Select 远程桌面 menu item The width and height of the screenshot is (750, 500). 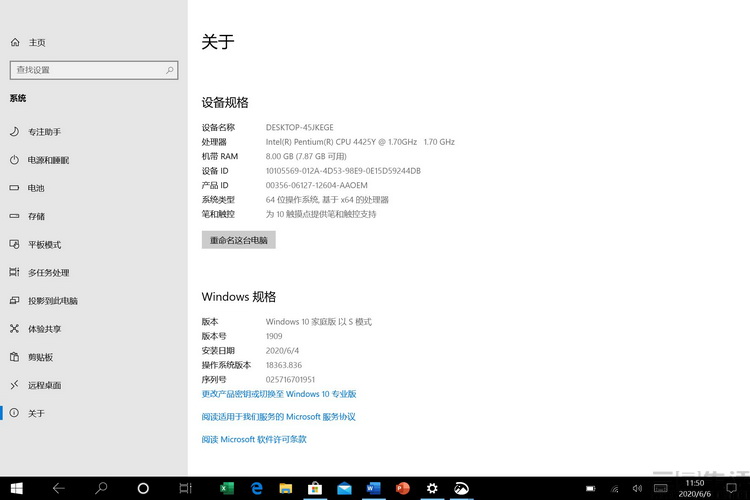click(x=44, y=385)
